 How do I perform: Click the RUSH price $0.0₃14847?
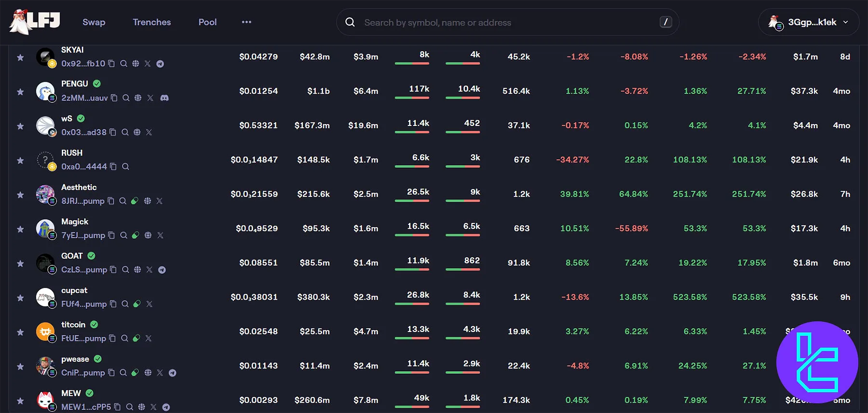pos(254,160)
